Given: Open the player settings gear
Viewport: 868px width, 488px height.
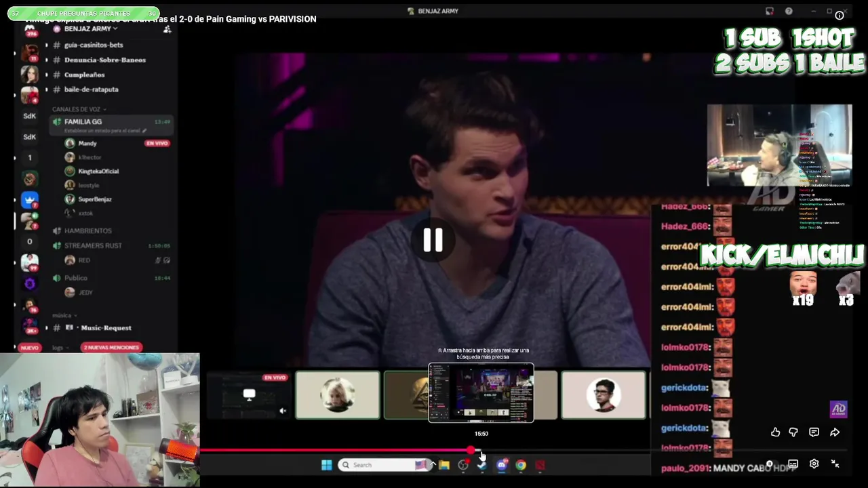Looking at the screenshot, I should click(814, 464).
